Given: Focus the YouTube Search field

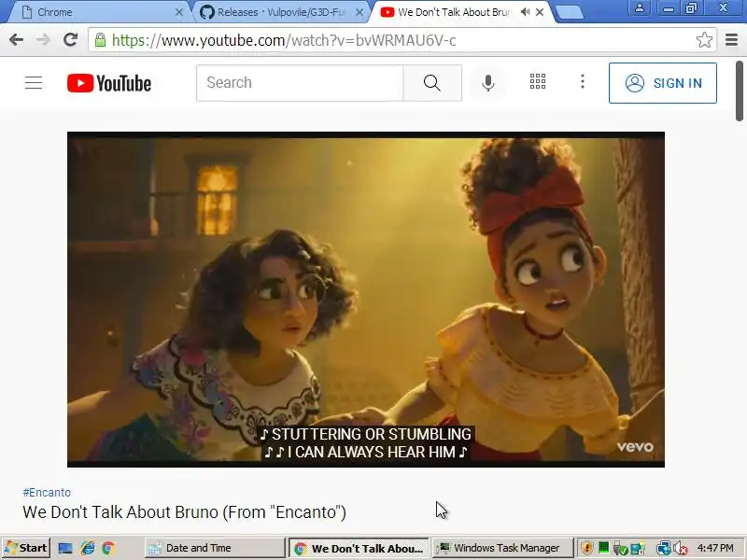Looking at the screenshot, I should coord(300,83).
